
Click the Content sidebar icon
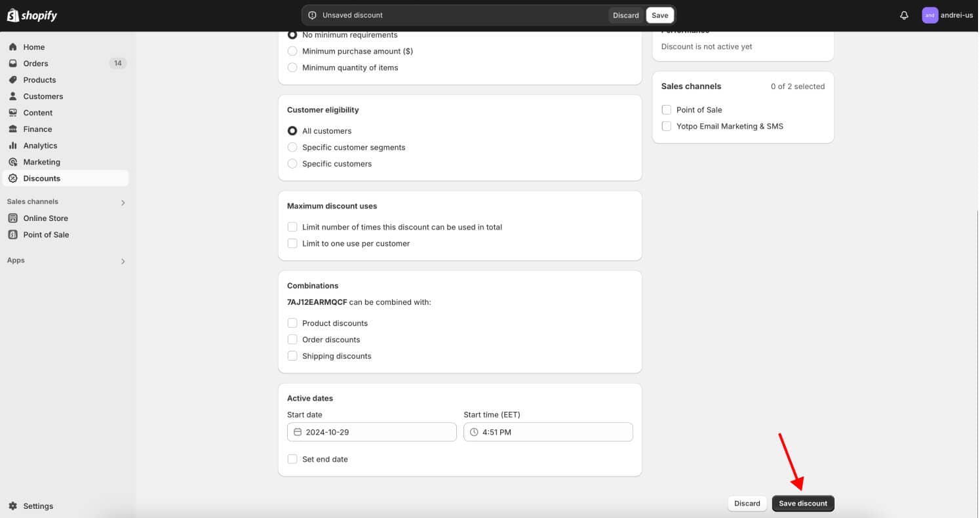click(12, 113)
